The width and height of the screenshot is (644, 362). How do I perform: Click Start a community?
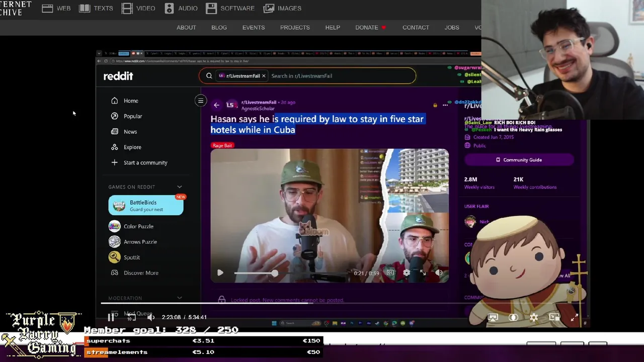point(145,162)
